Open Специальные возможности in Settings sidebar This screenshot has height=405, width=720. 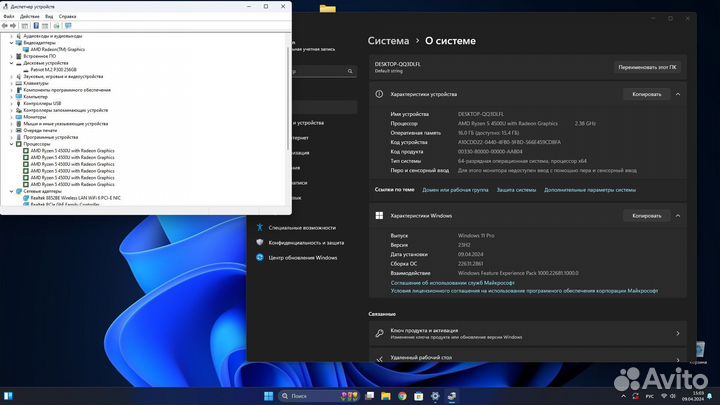[x=302, y=228]
